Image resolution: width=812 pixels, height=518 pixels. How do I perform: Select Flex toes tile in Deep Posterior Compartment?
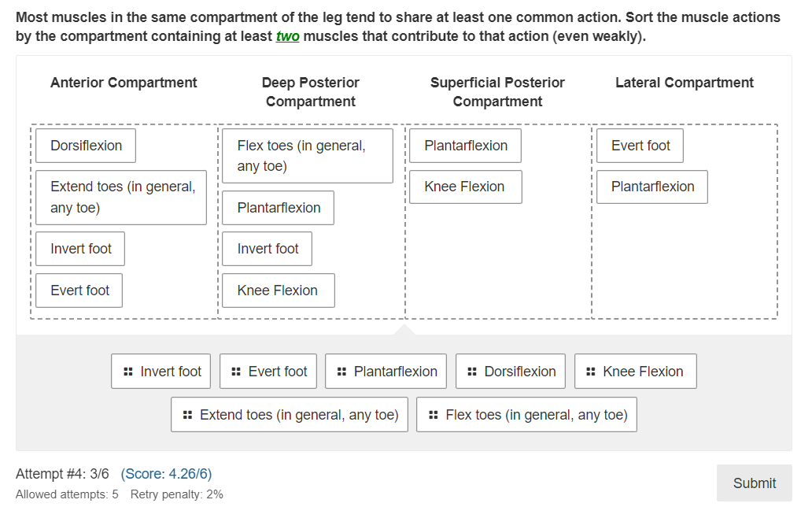pyautogui.click(x=307, y=156)
